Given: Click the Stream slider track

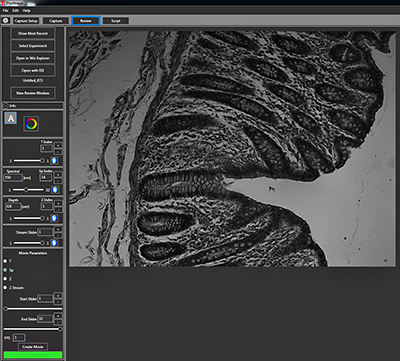Looking at the screenshot, I should [x=28, y=243].
